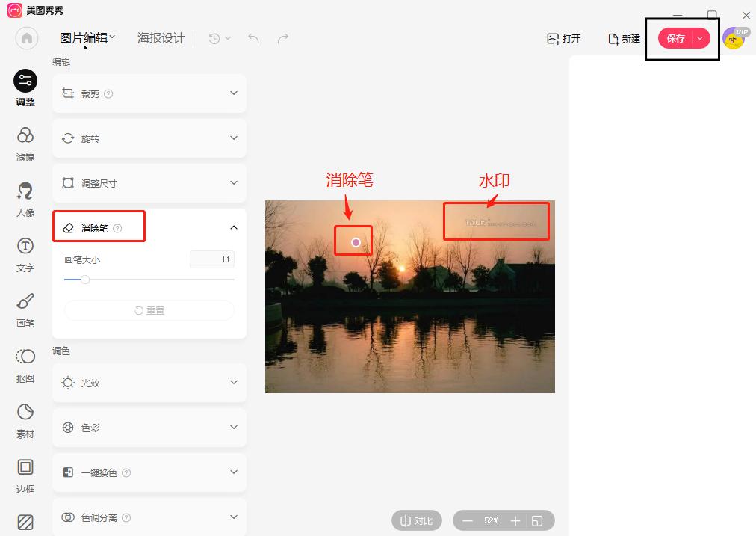Switch to the 海报设计 tab
The image size is (756, 536).
pyautogui.click(x=161, y=37)
